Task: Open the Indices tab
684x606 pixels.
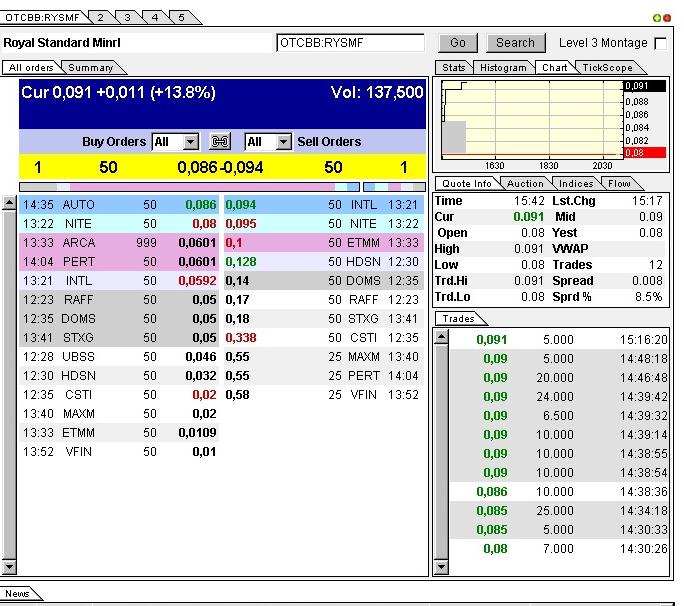Action: 576,184
